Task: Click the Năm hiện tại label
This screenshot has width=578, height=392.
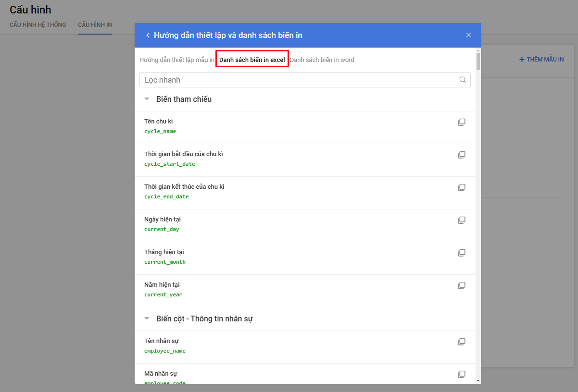Action: [162, 285]
